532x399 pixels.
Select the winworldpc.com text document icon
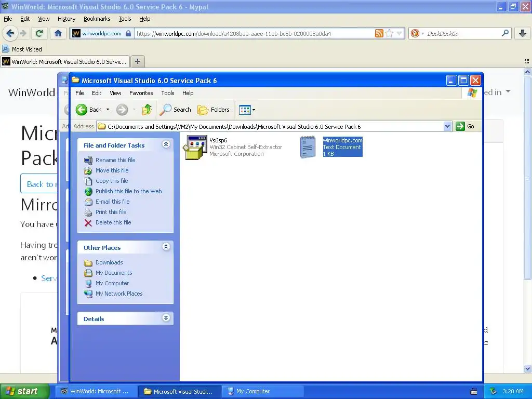tap(308, 147)
